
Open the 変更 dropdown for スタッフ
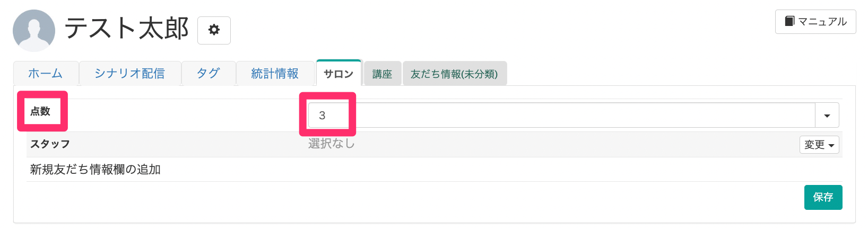(819, 145)
